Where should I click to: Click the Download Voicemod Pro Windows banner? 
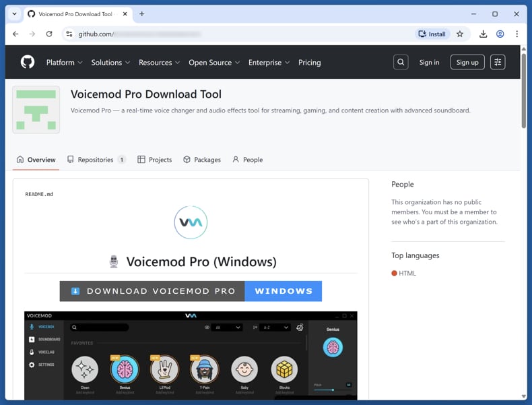tap(191, 291)
